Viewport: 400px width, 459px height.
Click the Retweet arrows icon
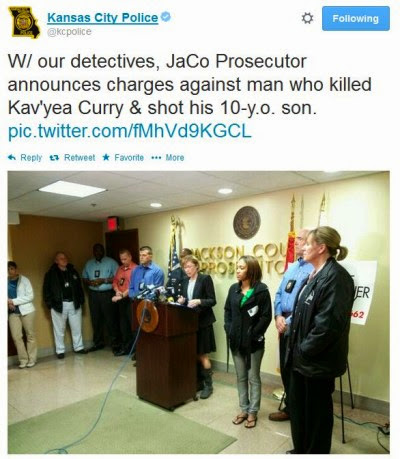click(x=54, y=157)
